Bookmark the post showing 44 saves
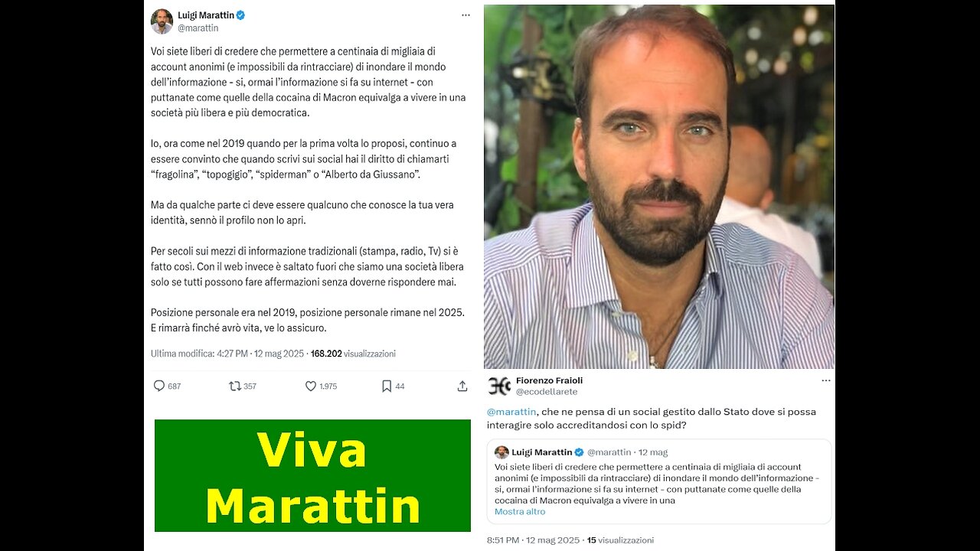Image resolution: width=980 pixels, height=551 pixels. click(x=387, y=386)
